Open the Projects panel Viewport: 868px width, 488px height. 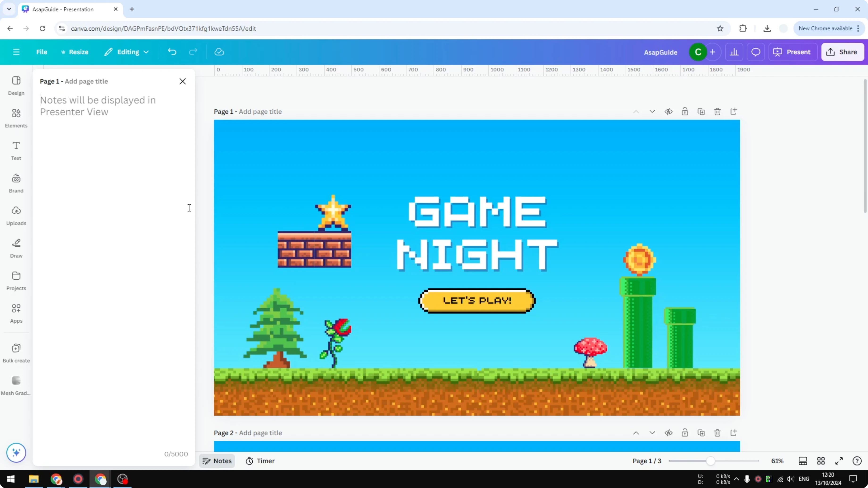(x=16, y=281)
